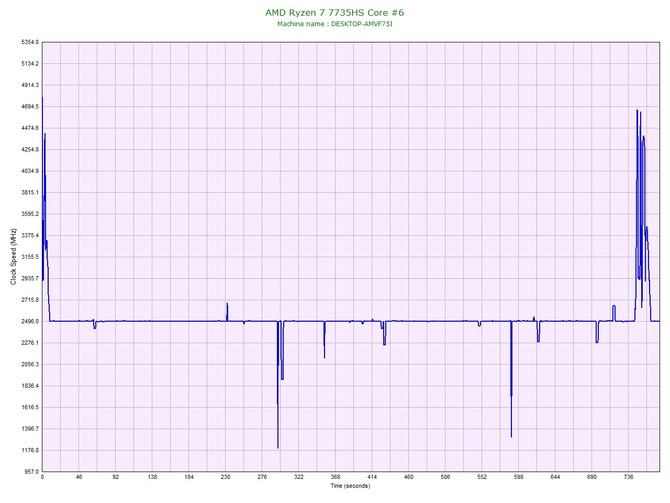
Task: Click the '1176.8' y-axis value
Action: pos(30,450)
